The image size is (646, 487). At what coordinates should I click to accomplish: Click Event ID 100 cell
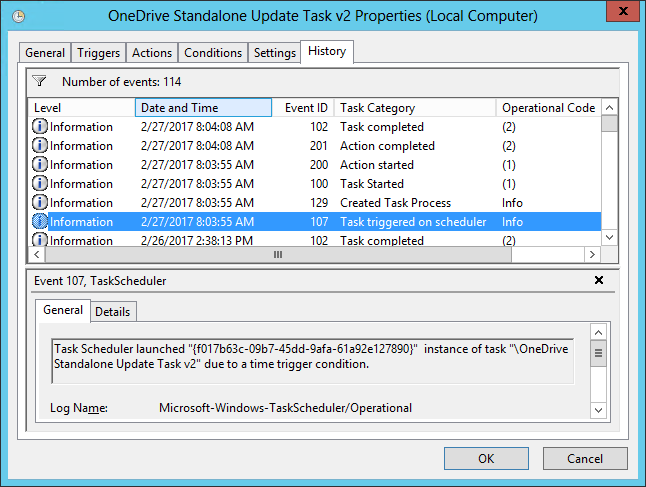(x=319, y=184)
